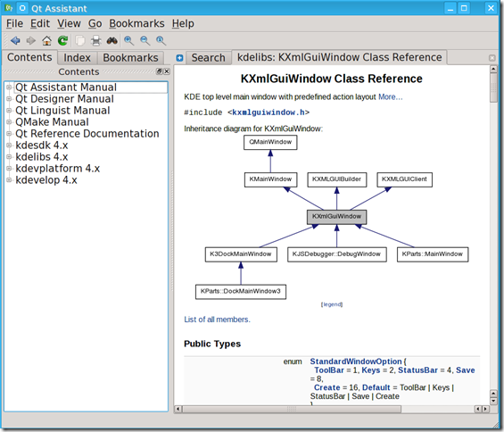
Task: Click QMainWindow box in diagram
Action: tap(270, 142)
